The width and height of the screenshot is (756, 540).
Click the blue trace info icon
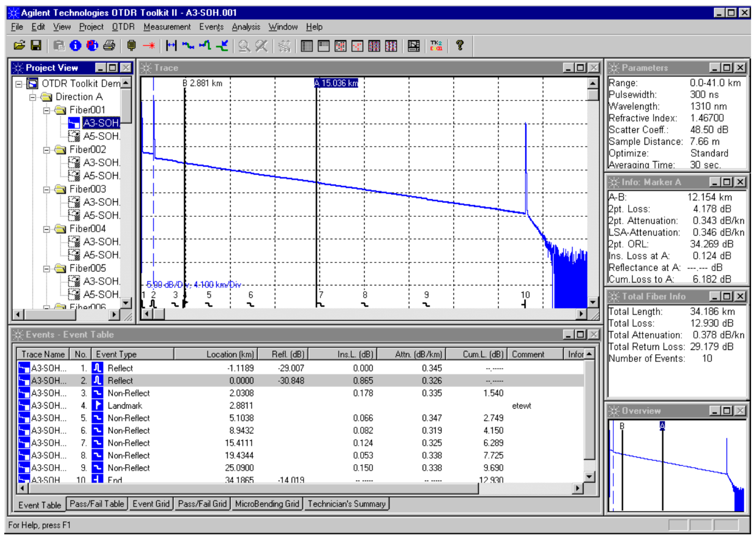click(x=75, y=45)
